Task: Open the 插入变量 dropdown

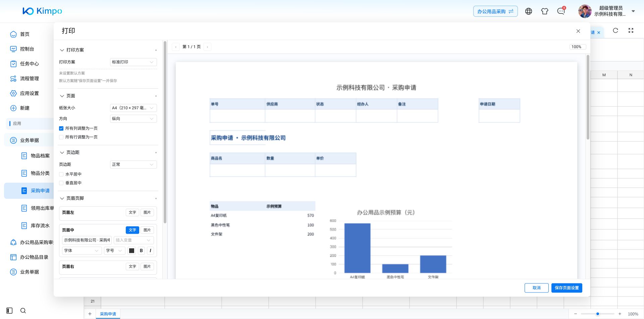Action: [x=133, y=240]
